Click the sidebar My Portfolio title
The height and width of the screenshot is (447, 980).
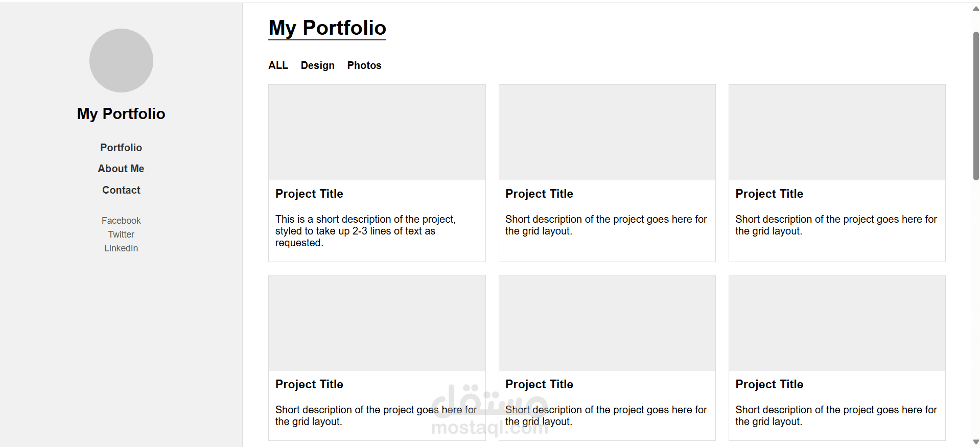click(121, 113)
